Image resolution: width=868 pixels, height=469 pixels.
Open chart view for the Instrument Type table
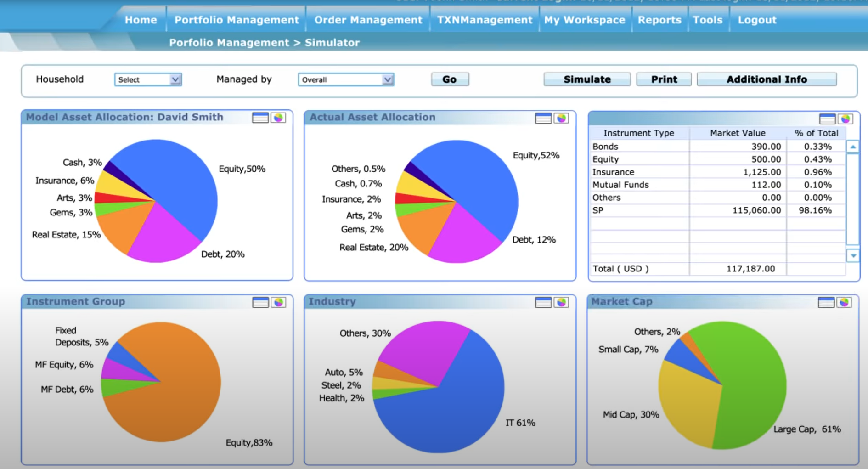pos(845,118)
